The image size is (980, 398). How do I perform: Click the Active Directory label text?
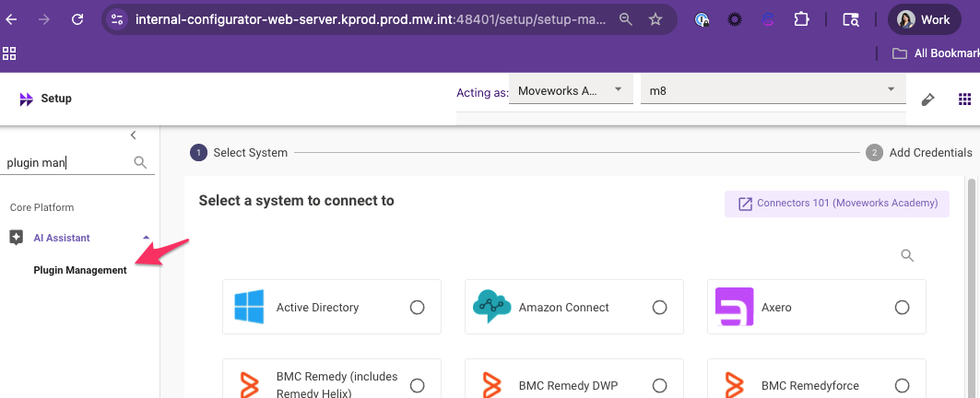point(317,308)
